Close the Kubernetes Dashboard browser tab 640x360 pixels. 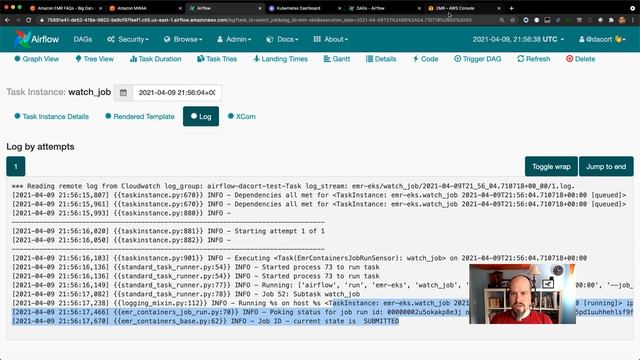(339, 8)
